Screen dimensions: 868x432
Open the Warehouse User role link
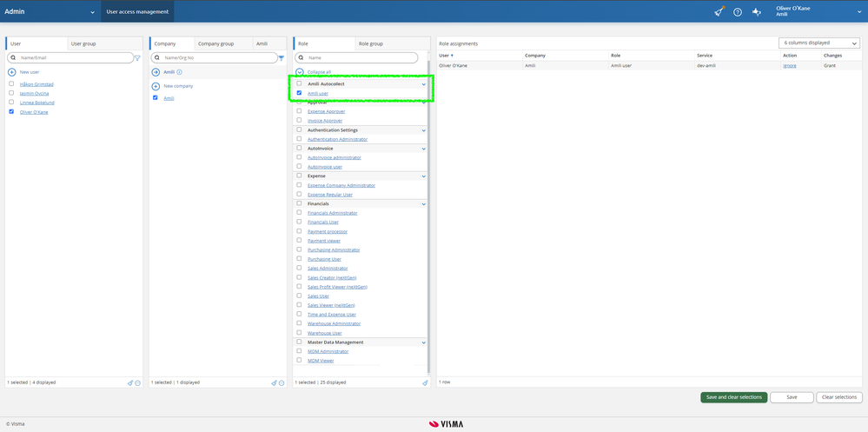[324, 333]
